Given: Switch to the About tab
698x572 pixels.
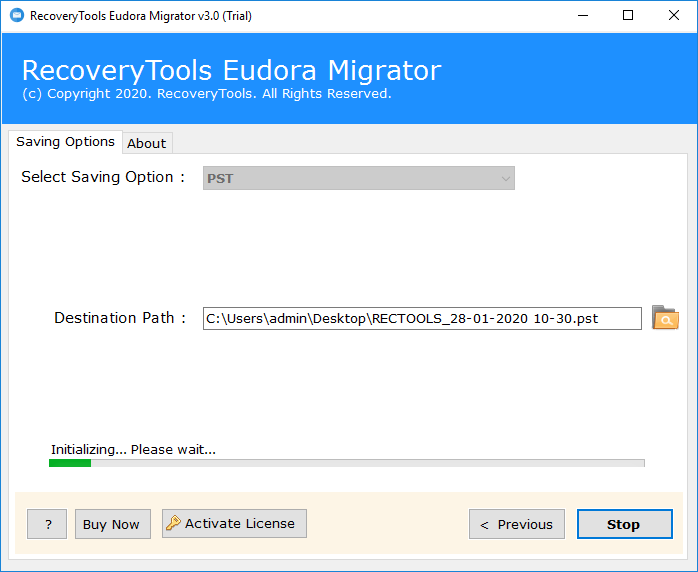Looking at the screenshot, I should (x=147, y=143).
